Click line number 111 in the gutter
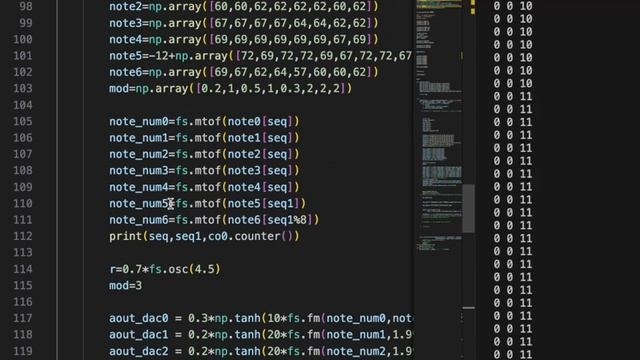This screenshot has width=640, height=360. (x=22, y=220)
